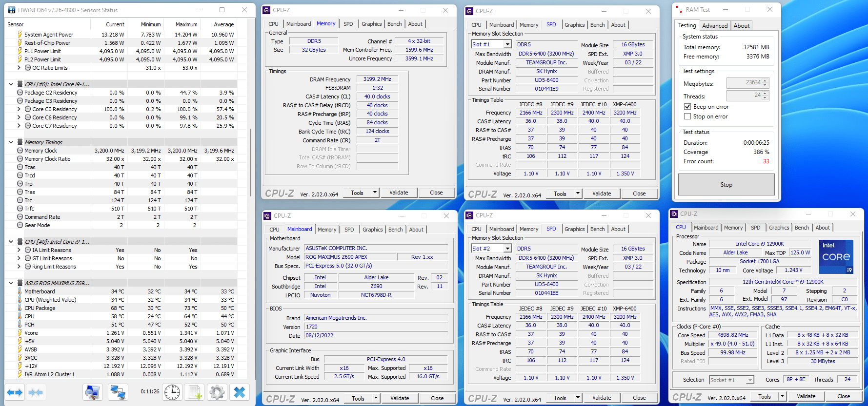Open HWiNFO sensor settings gear icon
This screenshot has height=406, width=868.
217,392
